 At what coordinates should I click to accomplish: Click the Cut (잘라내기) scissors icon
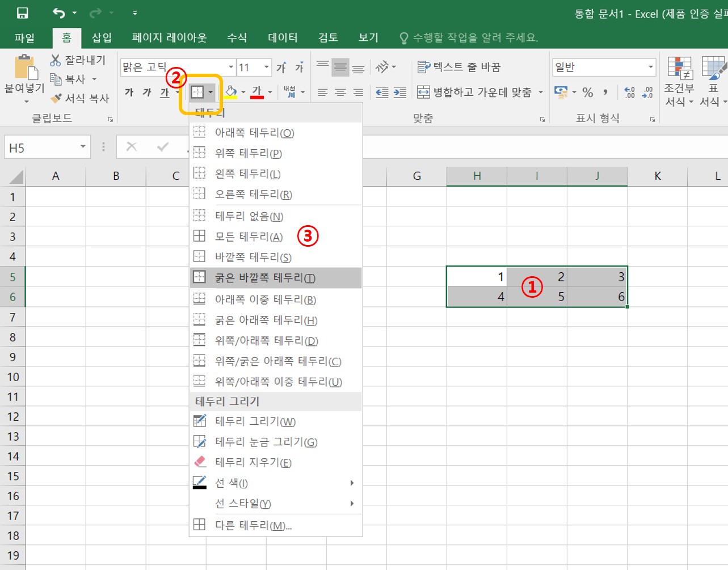click(x=56, y=60)
